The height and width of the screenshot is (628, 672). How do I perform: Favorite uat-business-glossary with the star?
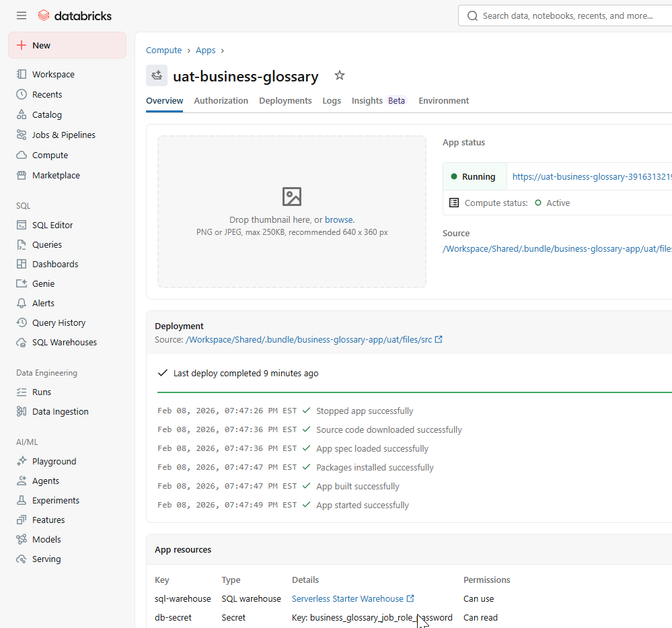(x=340, y=75)
